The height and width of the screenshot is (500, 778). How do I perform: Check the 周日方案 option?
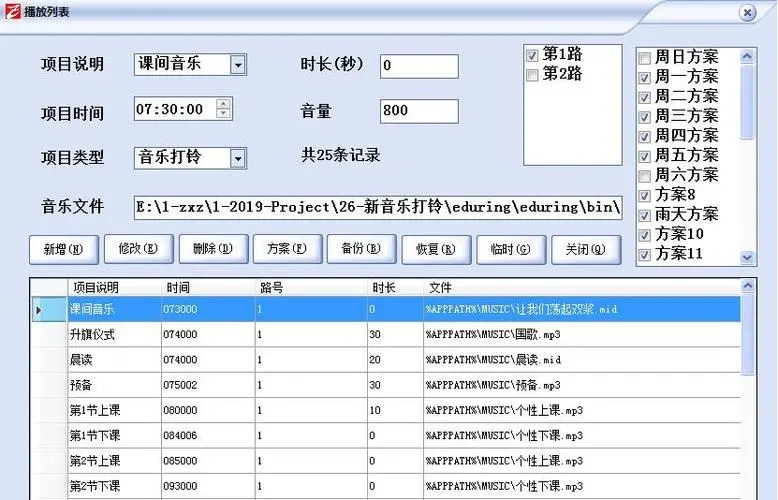click(645, 58)
